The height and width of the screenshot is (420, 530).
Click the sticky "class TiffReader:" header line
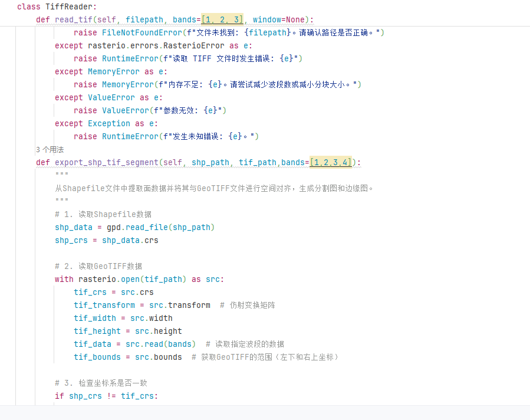pyautogui.click(x=57, y=6)
